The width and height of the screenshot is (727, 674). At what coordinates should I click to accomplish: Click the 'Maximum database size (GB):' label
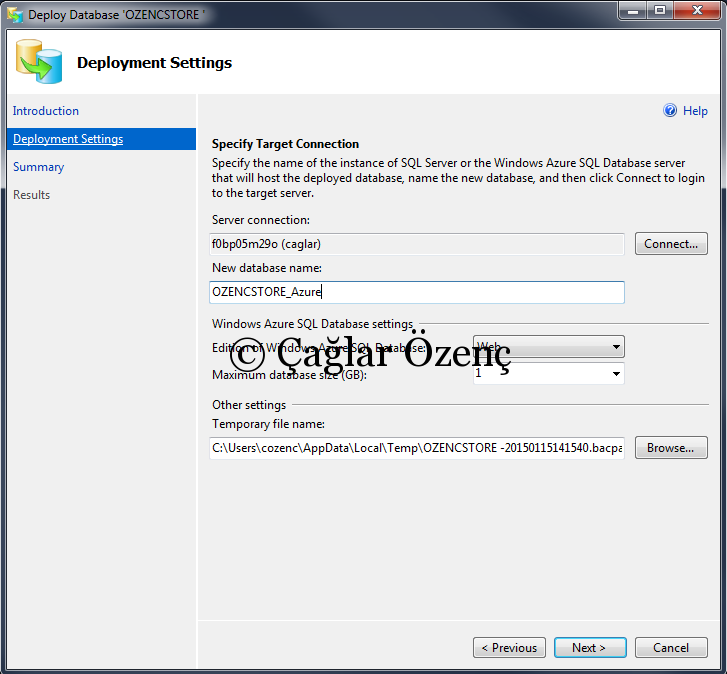point(289,375)
